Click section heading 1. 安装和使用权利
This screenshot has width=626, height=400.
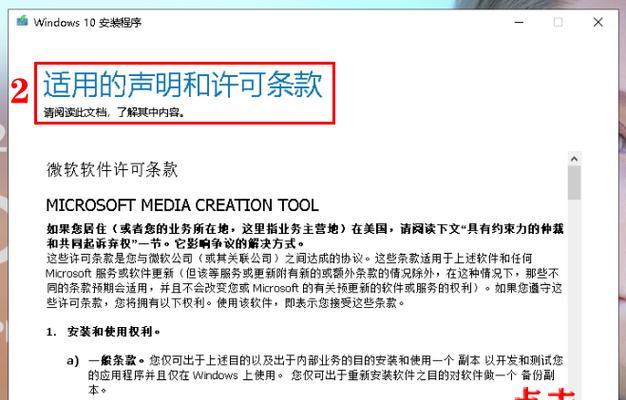coord(103,332)
